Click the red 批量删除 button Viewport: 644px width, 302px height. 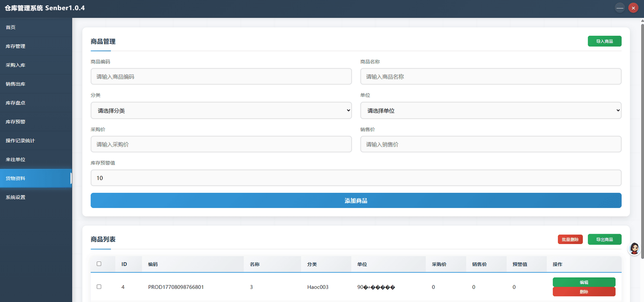coord(570,239)
